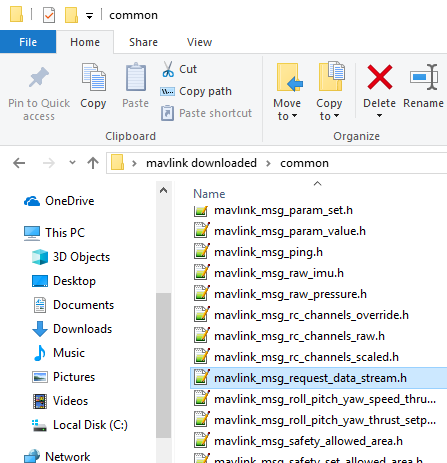Open recent locations dropdown chevron

[x=72, y=163]
